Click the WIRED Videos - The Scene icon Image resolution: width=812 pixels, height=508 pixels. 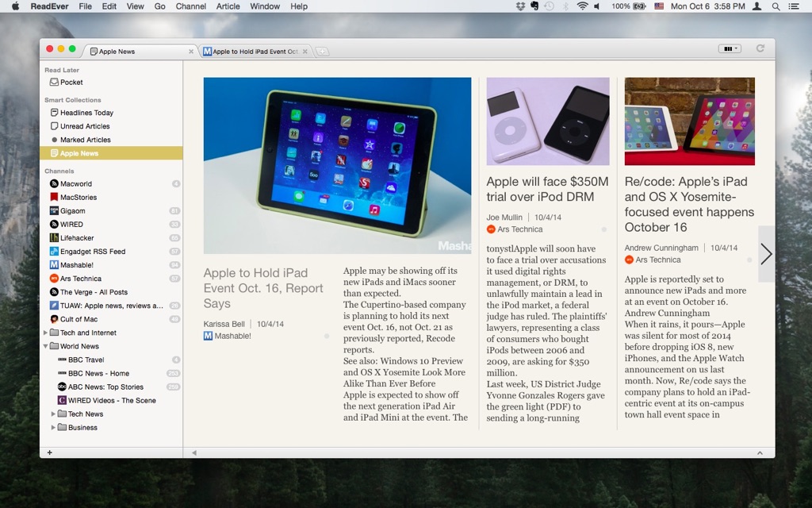[x=62, y=400]
